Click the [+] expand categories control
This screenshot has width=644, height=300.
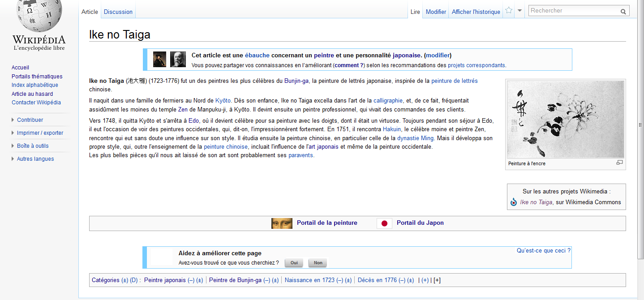click(x=437, y=280)
